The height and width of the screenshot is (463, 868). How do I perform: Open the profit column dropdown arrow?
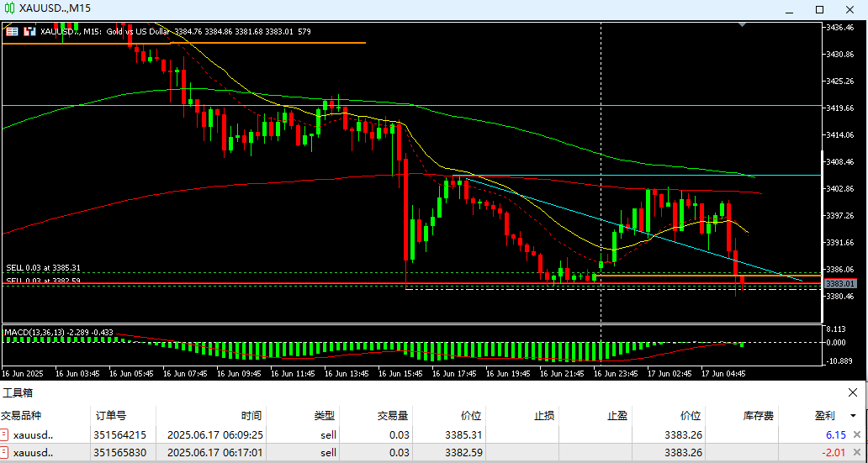(854, 416)
